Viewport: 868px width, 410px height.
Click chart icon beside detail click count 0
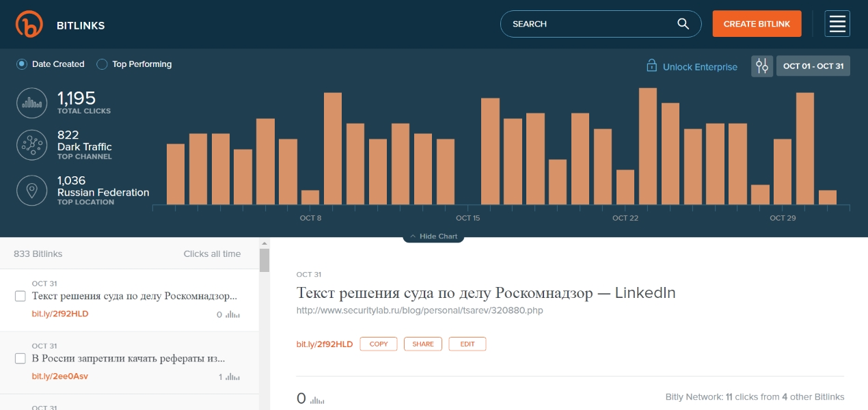(x=318, y=400)
